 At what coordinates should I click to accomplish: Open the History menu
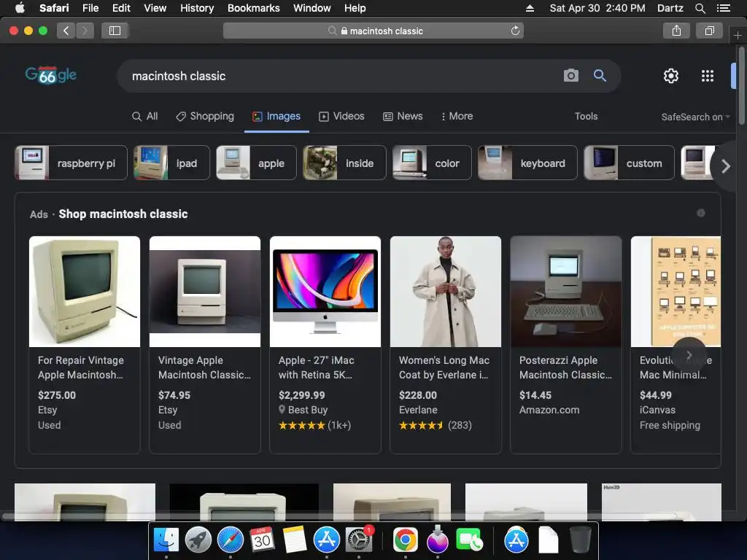click(x=197, y=8)
